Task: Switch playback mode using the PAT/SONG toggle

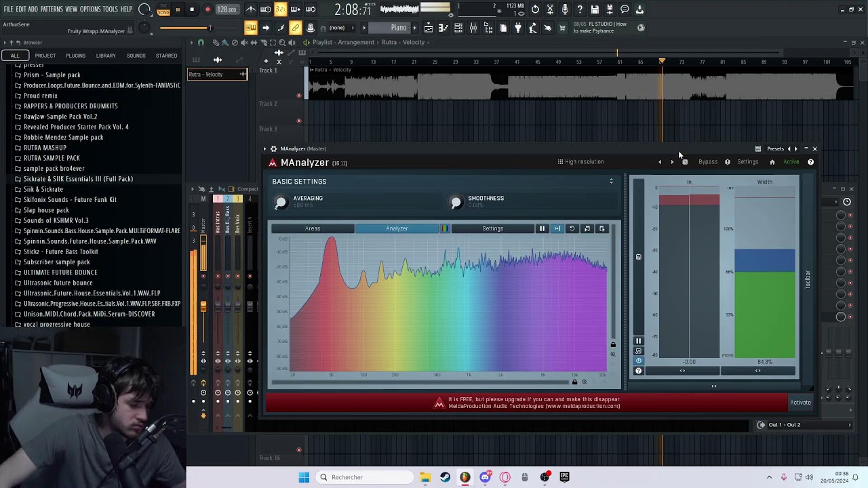Action: click(163, 9)
